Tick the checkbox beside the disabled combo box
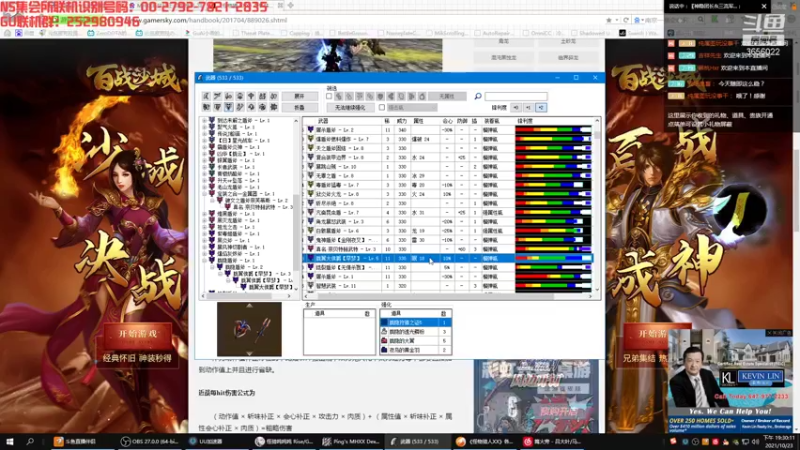The height and width of the screenshot is (450, 800). point(382,108)
